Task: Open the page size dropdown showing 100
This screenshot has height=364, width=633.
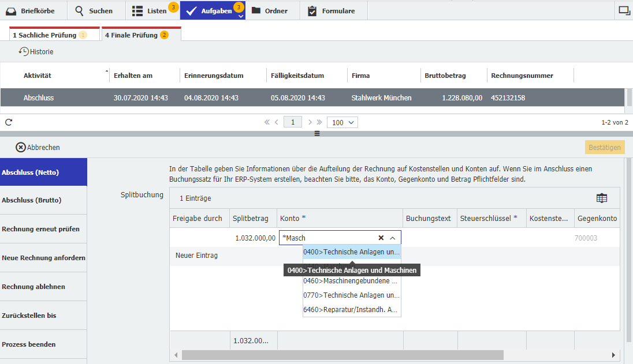Action: click(342, 122)
